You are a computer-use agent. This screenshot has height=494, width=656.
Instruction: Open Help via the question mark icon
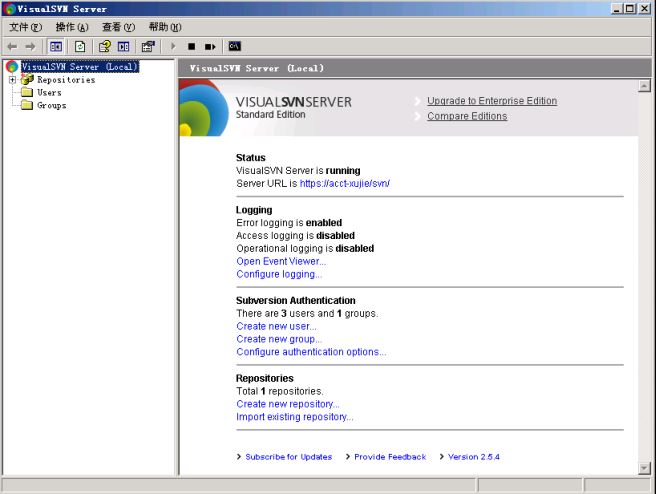105,46
